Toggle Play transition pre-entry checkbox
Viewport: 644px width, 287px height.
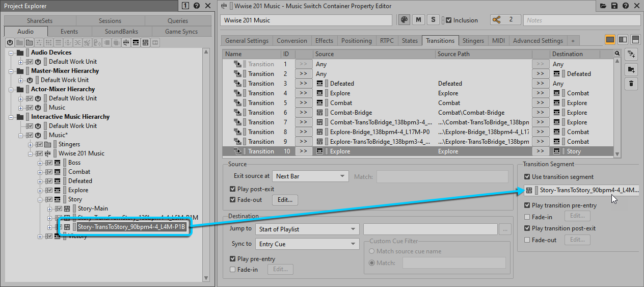point(527,205)
